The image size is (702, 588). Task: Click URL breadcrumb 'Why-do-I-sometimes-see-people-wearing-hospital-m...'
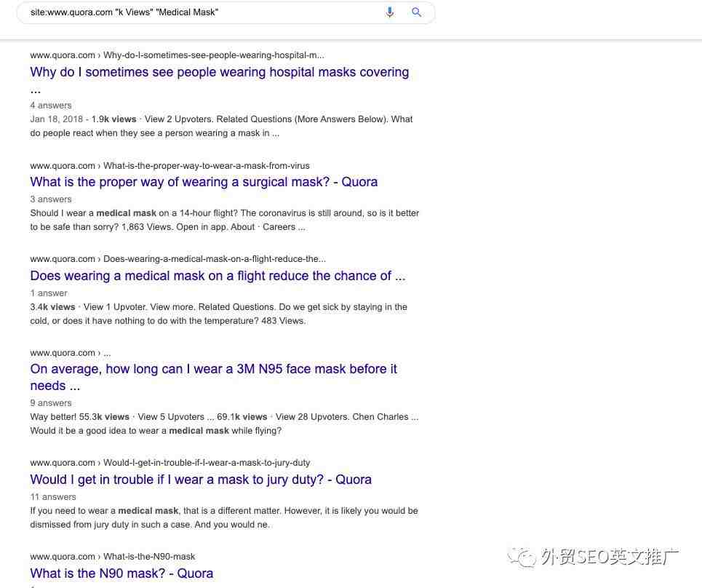[x=214, y=55]
